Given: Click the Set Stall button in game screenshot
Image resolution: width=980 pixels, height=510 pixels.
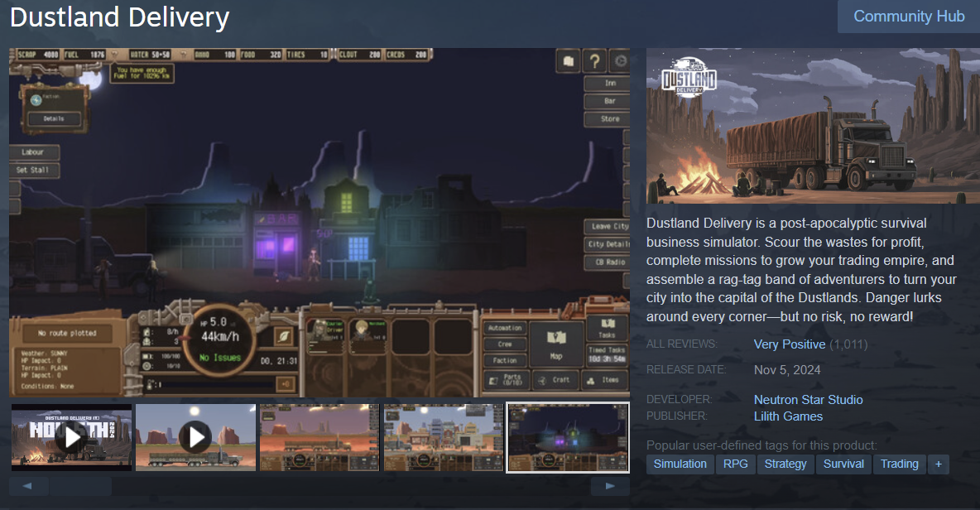Looking at the screenshot, I should click(x=35, y=170).
